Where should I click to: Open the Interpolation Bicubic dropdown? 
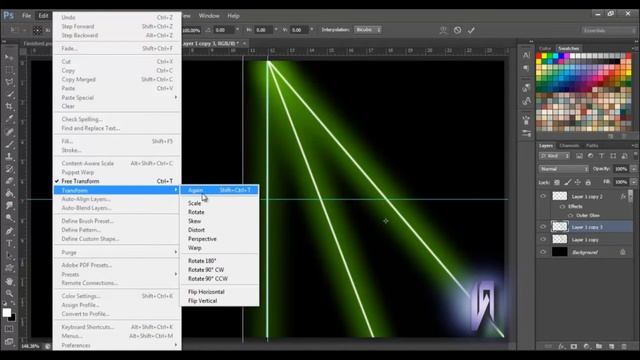(368, 30)
